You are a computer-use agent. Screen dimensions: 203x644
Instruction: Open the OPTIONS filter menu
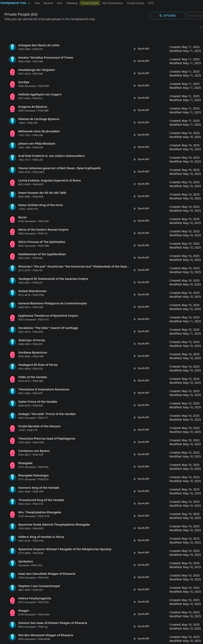coord(167,15)
